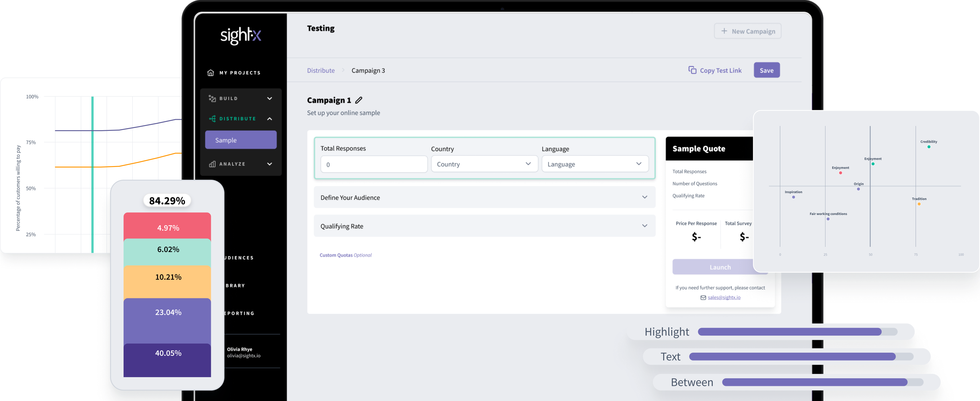Click the plus icon in New Campaign
Screen dimensions: 980x401
click(x=724, y=31)
